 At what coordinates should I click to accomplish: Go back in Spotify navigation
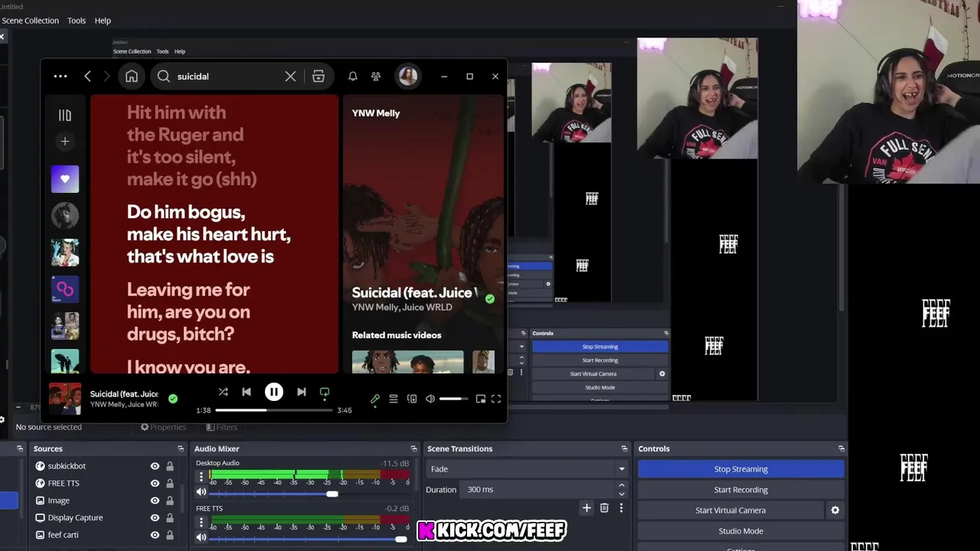coord(88,77)
